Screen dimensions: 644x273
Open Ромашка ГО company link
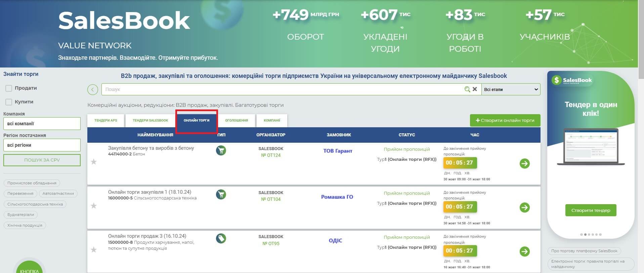337,197
